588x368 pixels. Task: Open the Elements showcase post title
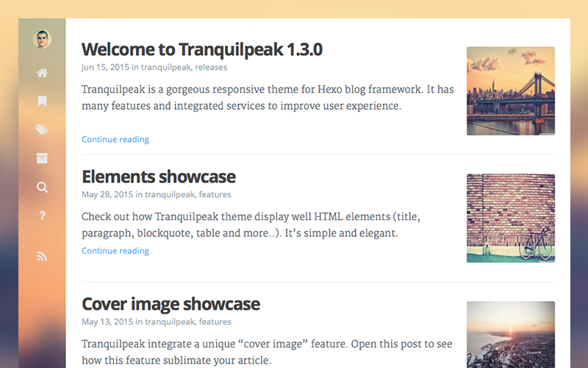click(159, 177)
